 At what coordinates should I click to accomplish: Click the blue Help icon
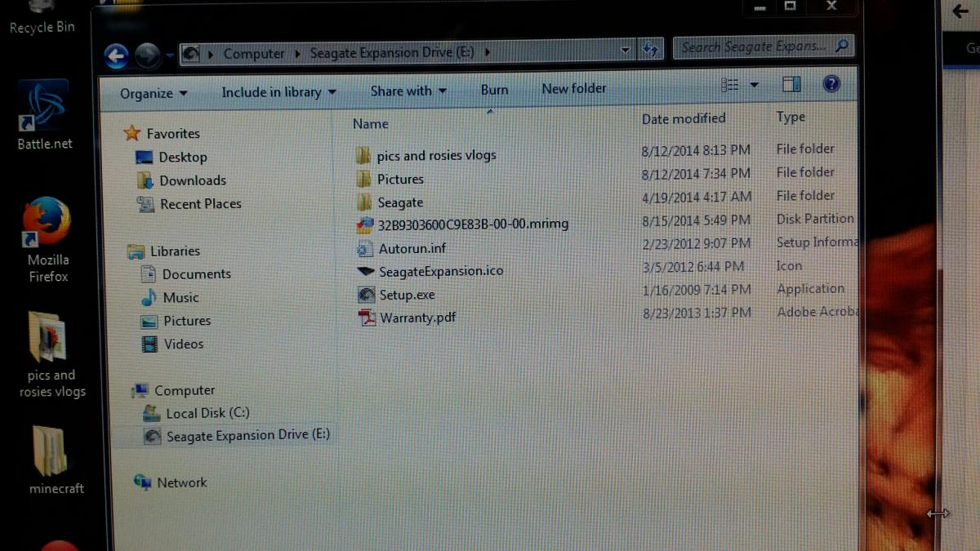(x=831, y=83)
